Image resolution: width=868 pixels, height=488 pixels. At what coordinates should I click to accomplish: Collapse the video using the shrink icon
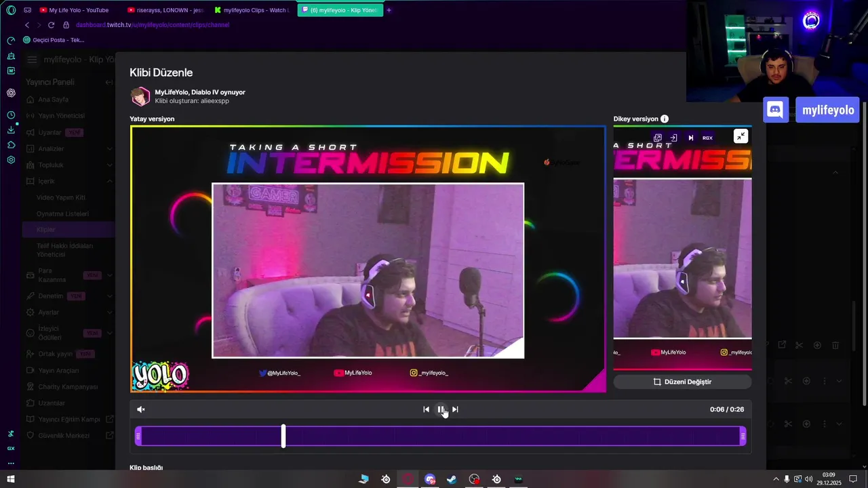741,136
